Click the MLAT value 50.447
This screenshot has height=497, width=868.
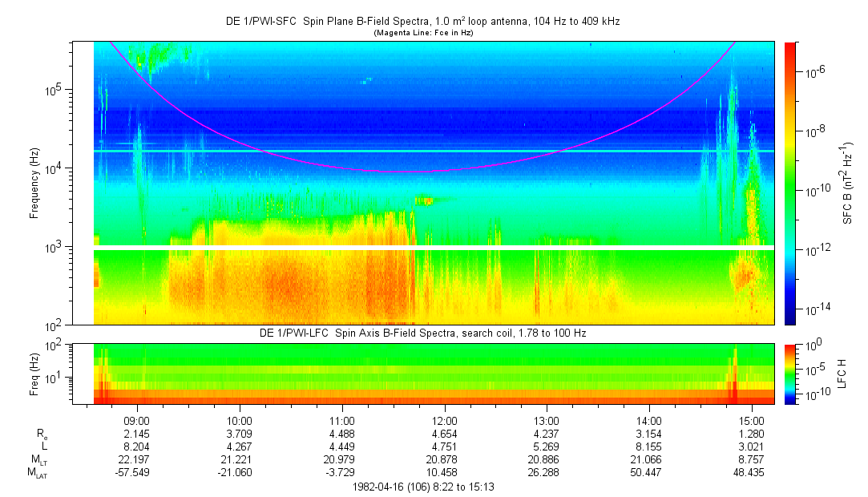[x=648, y=472]
